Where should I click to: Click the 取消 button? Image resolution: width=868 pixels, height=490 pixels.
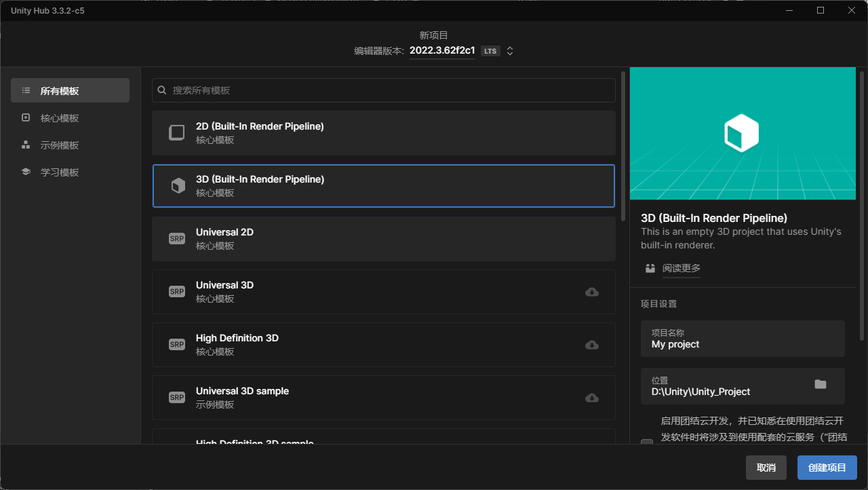coord(766,468)
